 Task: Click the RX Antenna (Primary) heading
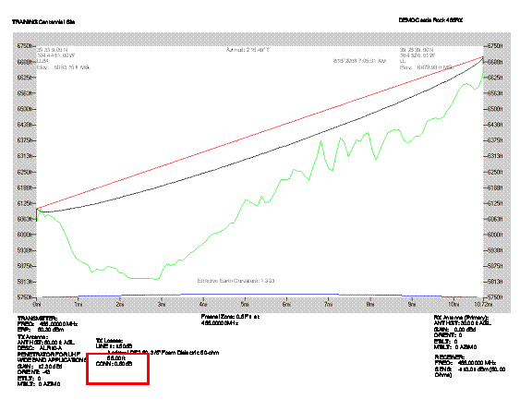pyautogui.click(x=462, y=318)
